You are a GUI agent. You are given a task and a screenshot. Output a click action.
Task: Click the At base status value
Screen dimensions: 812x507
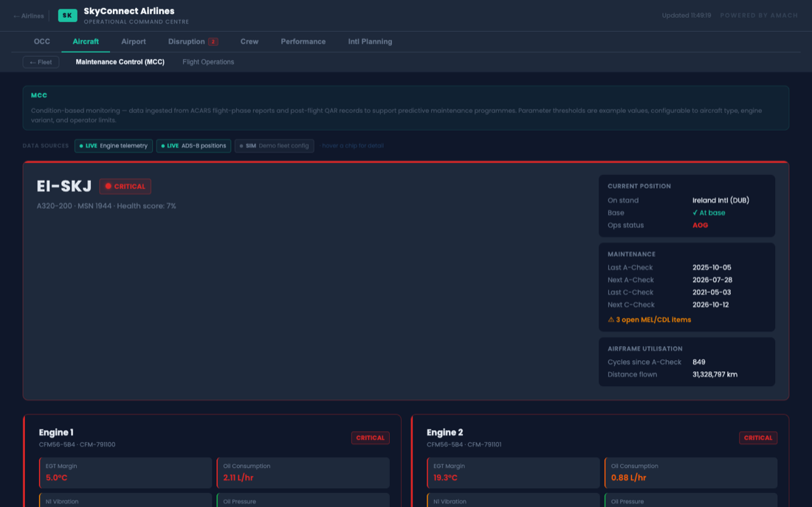(x=709, y=213)
